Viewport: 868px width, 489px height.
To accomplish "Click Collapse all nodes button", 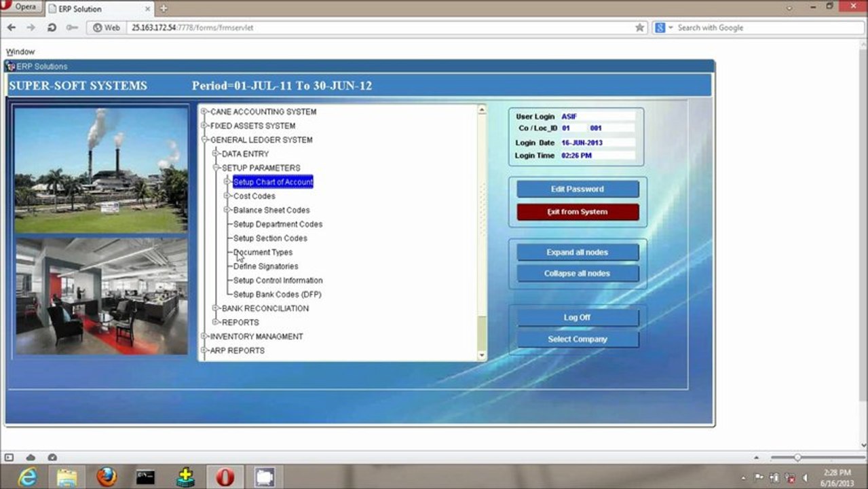I will point(578,273).
